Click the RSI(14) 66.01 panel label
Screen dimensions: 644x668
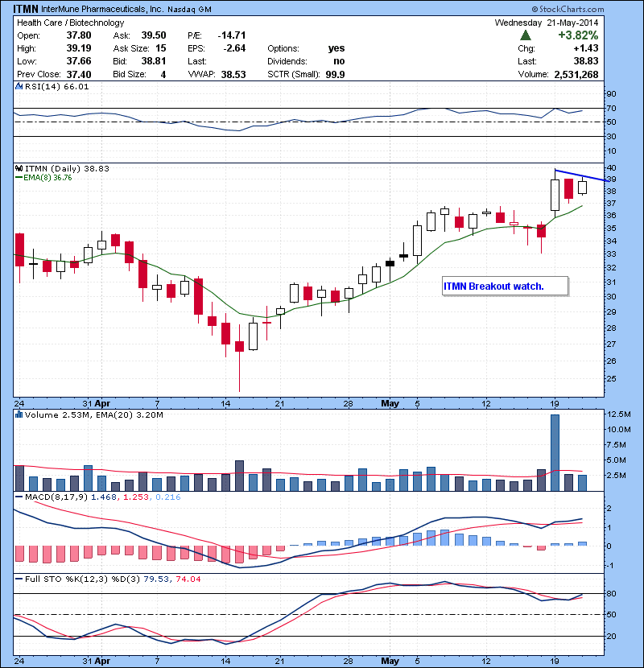pyautogui.click(x=56, y=86)
